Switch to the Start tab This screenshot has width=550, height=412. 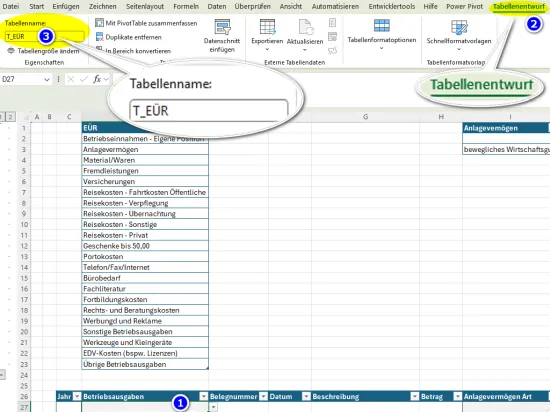point(36,6)
